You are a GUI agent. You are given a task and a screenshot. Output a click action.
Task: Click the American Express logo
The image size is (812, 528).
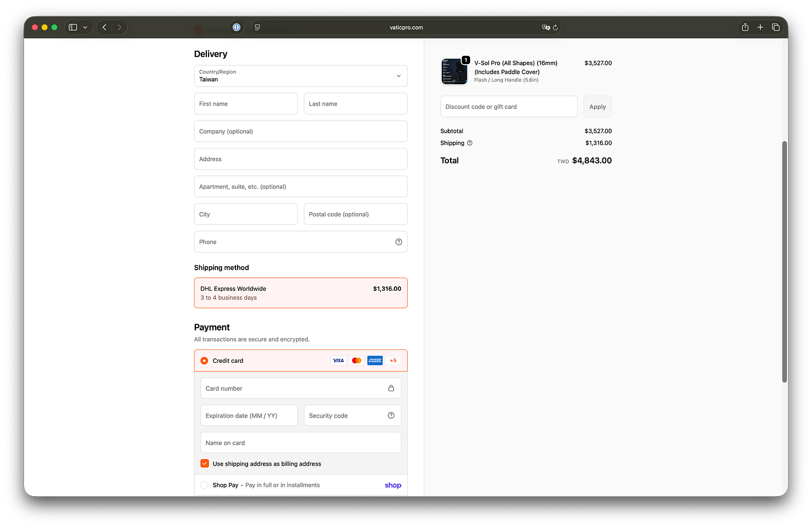coord(375,361)
